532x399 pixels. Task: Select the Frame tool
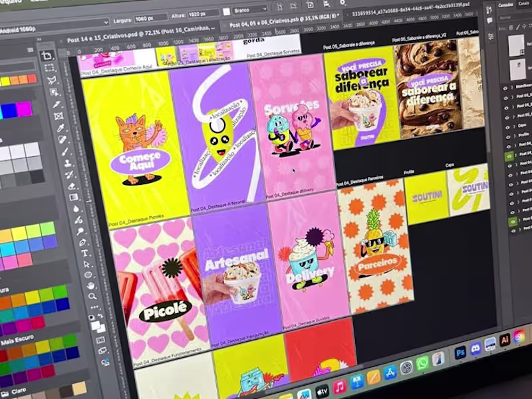[x=59, y=116]
